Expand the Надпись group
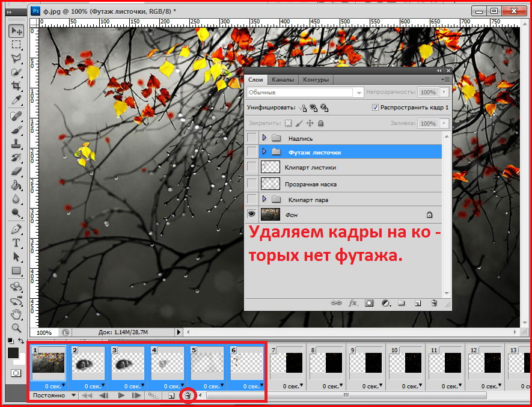Image resolution: width=532 pixels, height=407 pixels. click(264, 138)
